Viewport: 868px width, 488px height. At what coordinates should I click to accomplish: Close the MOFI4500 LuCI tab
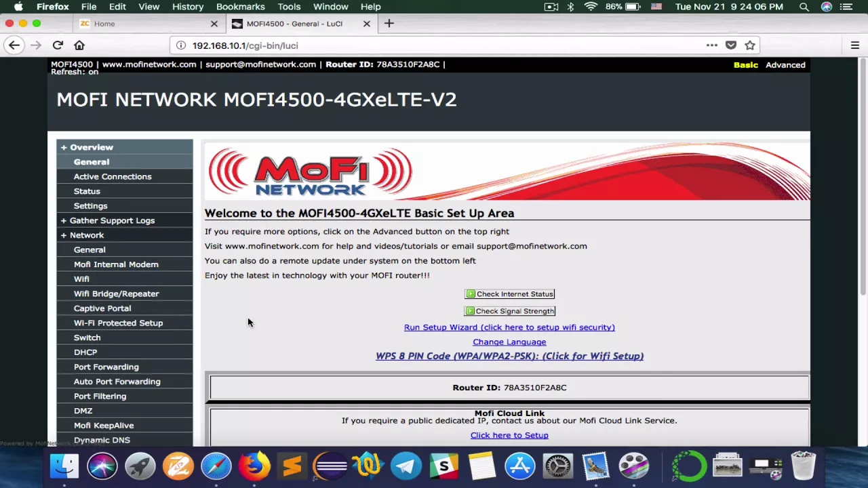coord(367,24)
